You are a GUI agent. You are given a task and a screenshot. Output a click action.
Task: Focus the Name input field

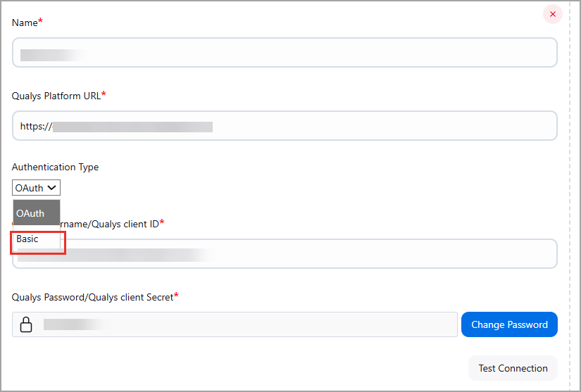click(285, 53)
